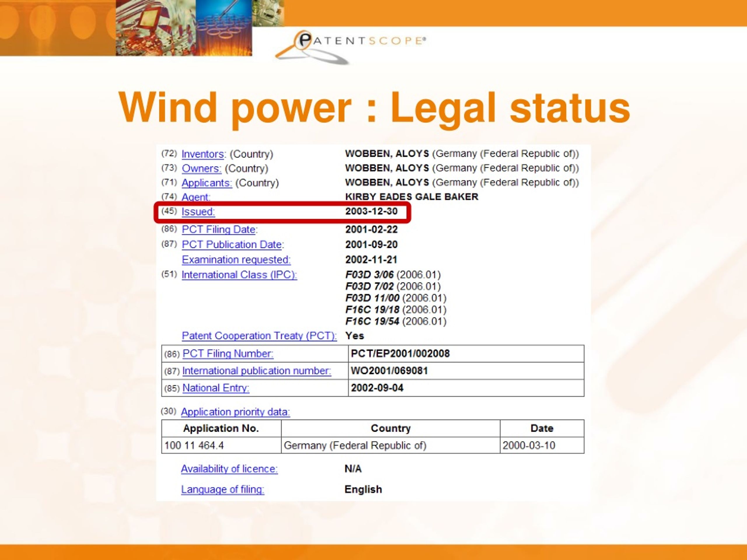Open the PCT Filing Number link

coord(228,354)
